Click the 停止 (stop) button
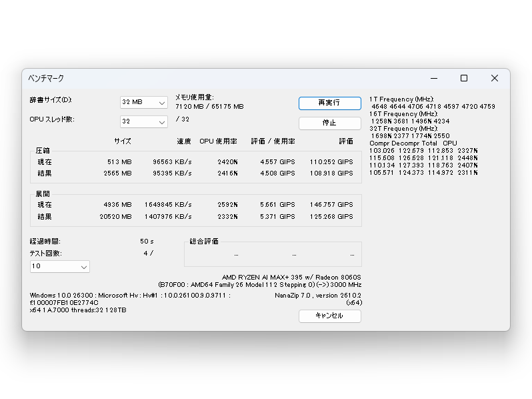532x399 pixels. pyautogui.click(x=330, y=123)
